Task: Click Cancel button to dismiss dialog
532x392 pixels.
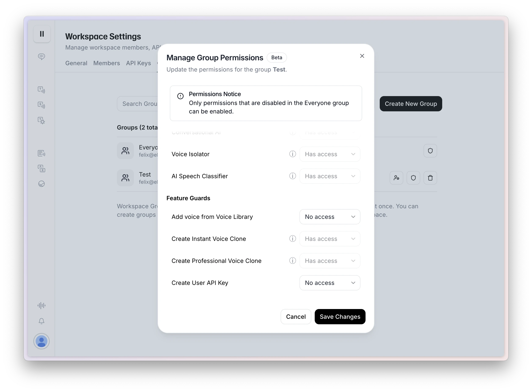Action: [x=296, y=316]
